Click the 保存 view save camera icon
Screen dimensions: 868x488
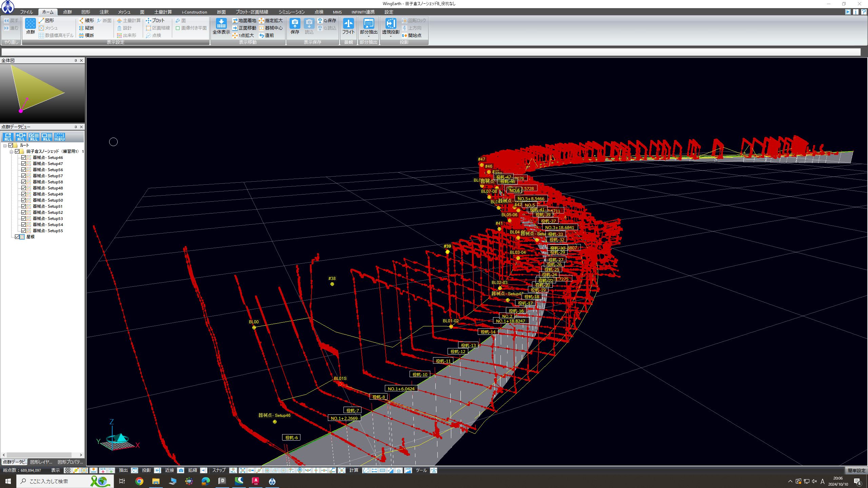point(295,24)
